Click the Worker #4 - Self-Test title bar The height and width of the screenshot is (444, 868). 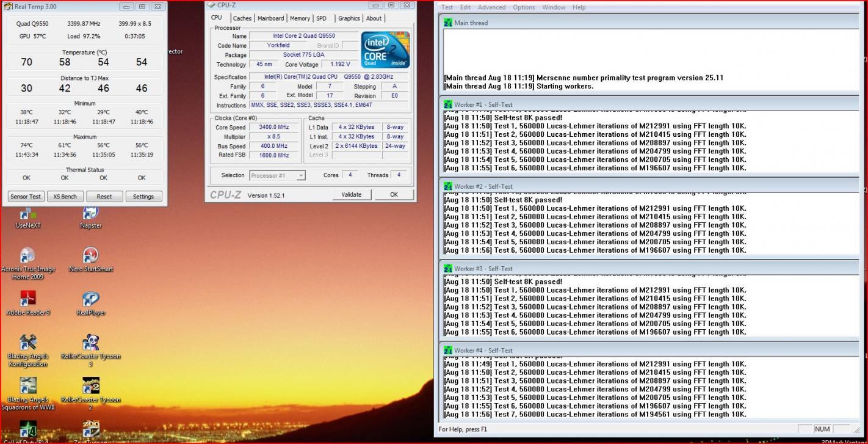[648, 351]
